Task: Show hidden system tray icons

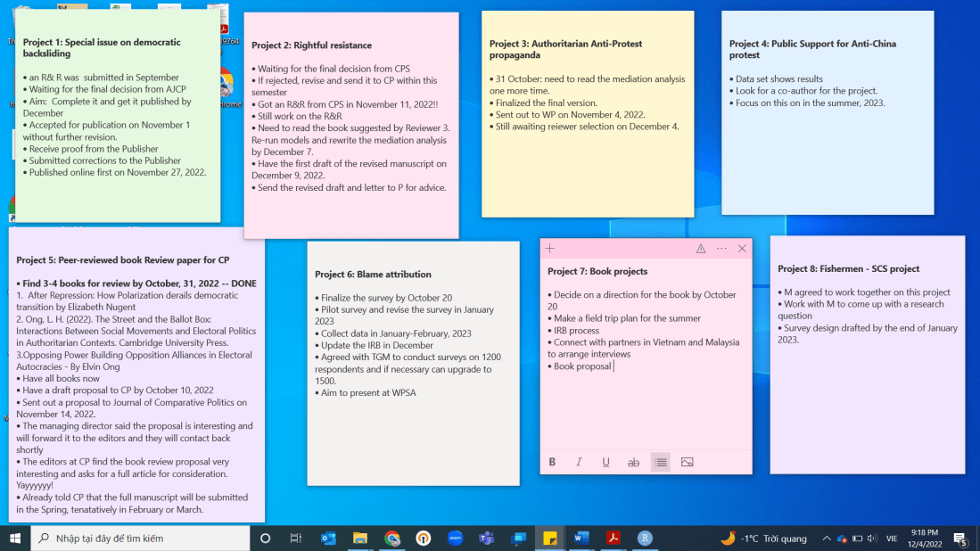Action: [826, 539]
